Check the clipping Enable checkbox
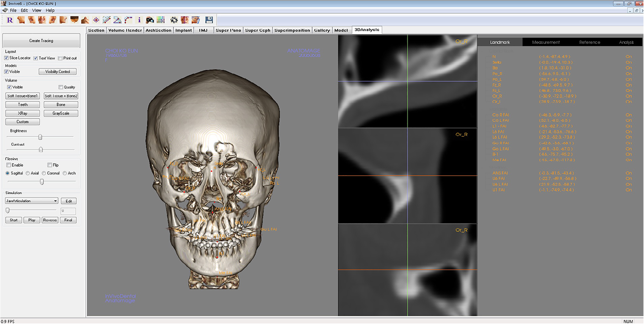 tap(9, 165)
